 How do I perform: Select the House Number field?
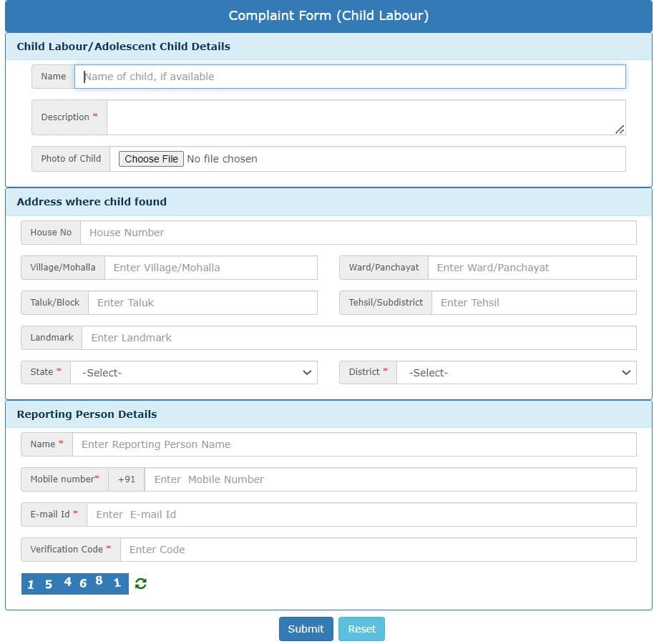click(x=358, y=233)
